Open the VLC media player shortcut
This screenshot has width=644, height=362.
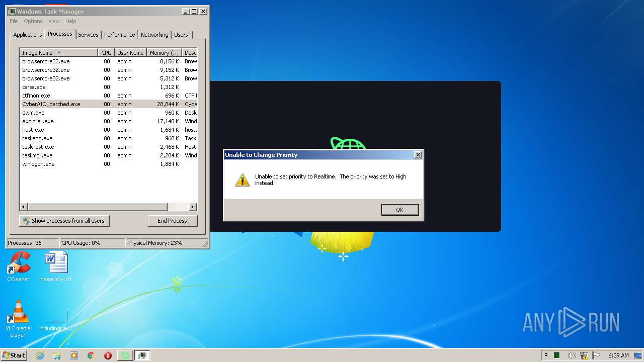click(x=18, y=319)
